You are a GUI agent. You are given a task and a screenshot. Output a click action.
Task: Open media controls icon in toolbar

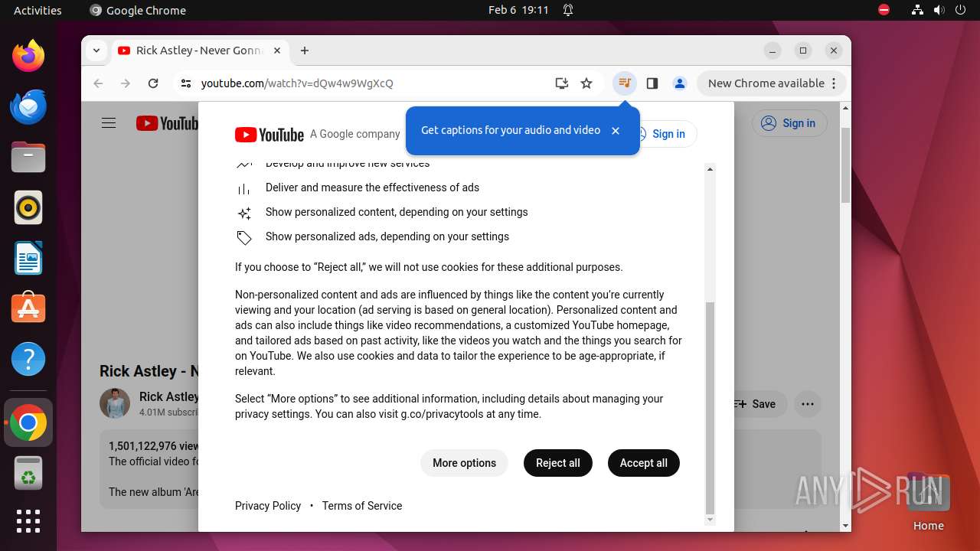[x=625, y=83]
